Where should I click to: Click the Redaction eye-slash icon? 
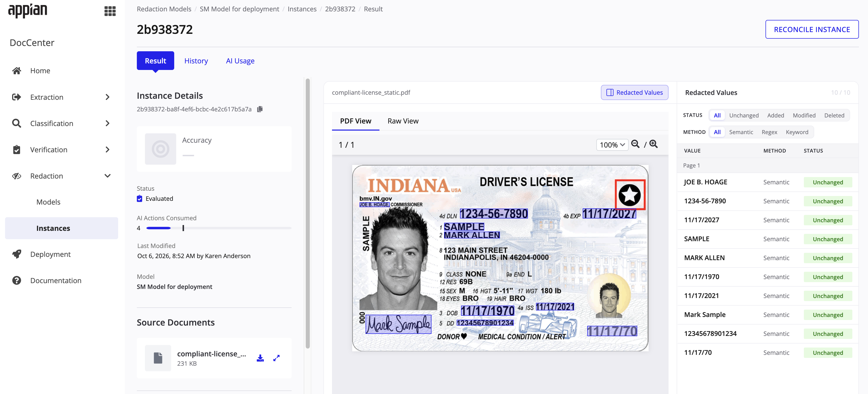pos(16,176)
